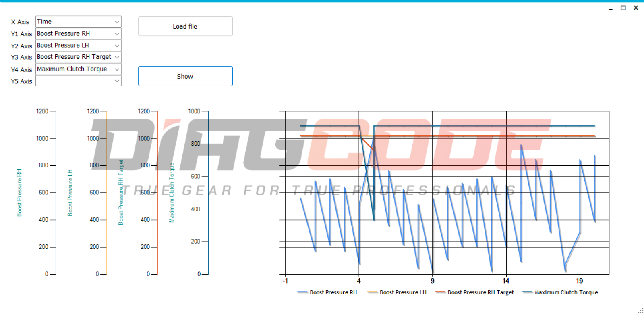Click the Y2 Axis label

click(x=21, y=46)
